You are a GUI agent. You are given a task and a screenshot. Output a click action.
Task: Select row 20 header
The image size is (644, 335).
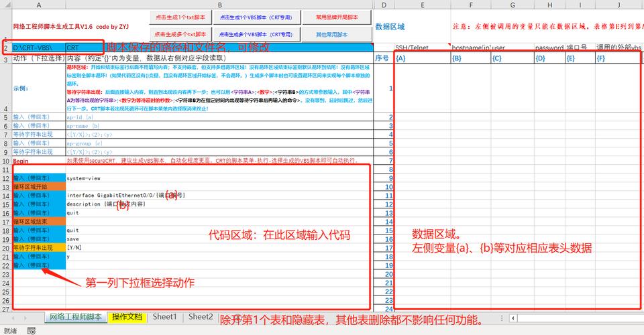point(6,248)
